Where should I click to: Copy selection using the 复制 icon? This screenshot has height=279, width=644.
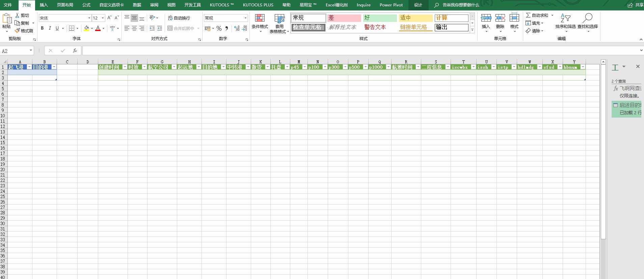[18, 23]
